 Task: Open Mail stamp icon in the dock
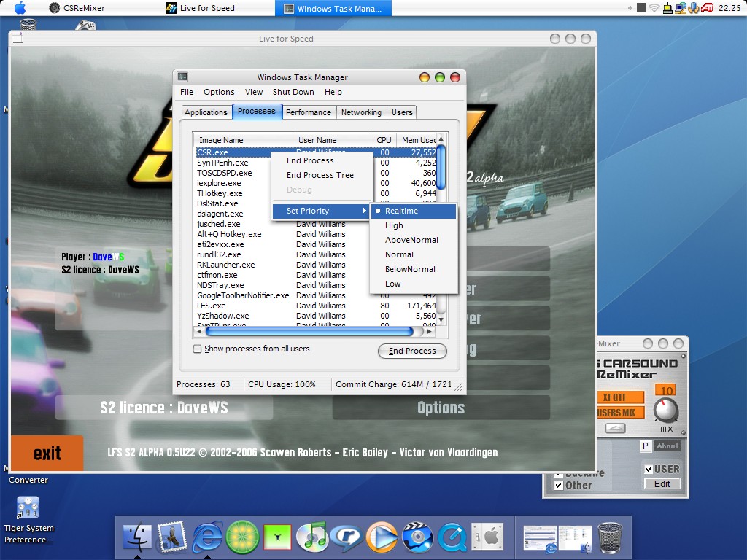click(x=171, y=537)
